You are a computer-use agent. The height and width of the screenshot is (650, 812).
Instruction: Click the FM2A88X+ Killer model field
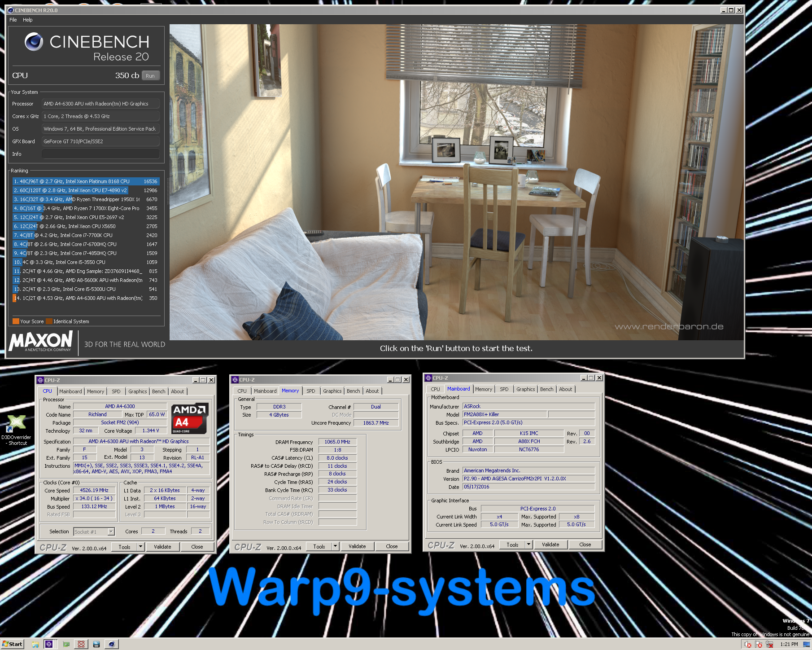pos(505,414)
